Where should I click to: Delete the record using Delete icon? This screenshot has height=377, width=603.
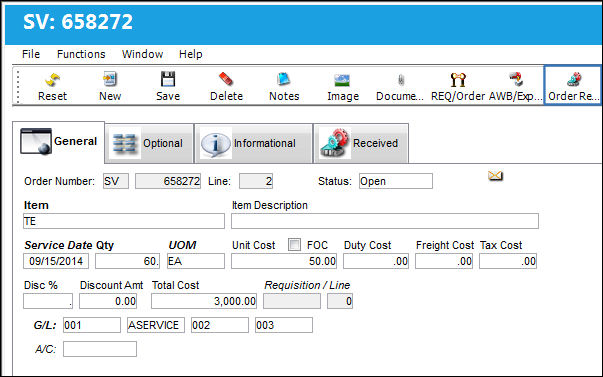pos(226,79)
